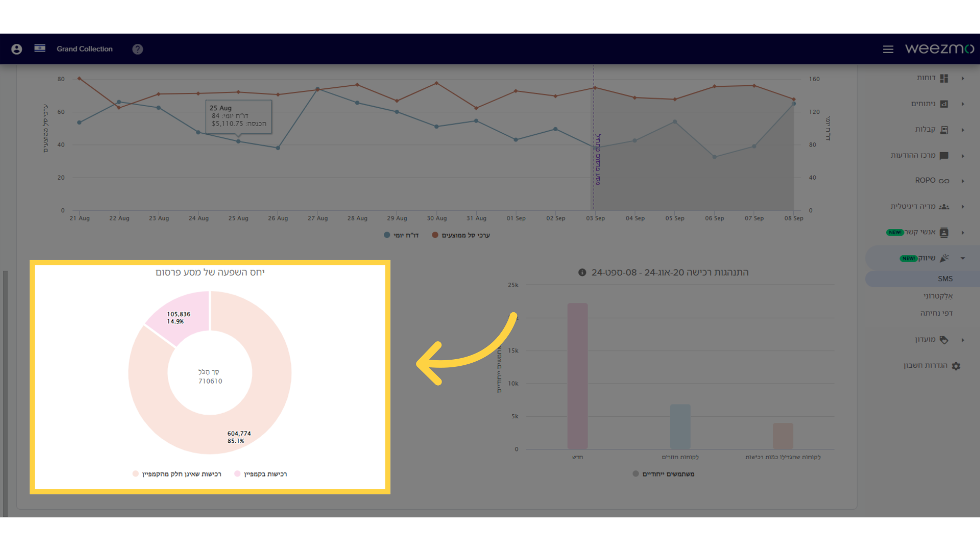Open the אנשי קשר contacts icon
This screenshot has width=980, height=551.
coord(944,233)
